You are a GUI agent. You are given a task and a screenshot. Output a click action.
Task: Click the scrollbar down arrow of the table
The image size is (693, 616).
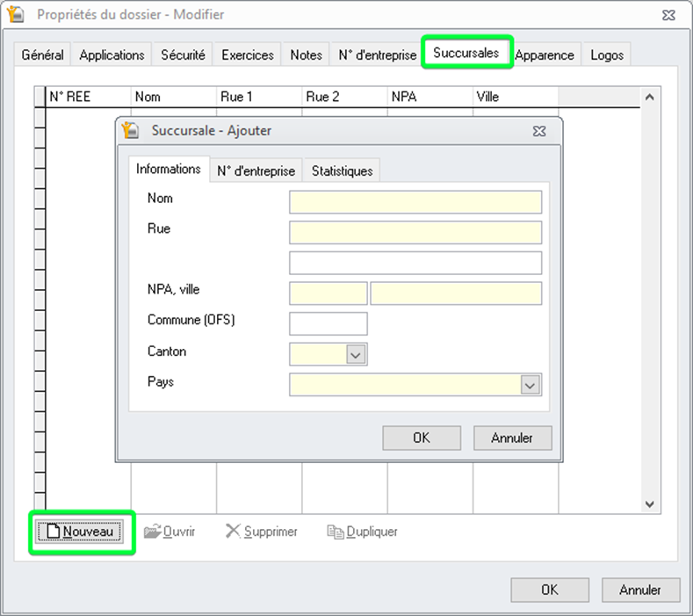(650, 504)
